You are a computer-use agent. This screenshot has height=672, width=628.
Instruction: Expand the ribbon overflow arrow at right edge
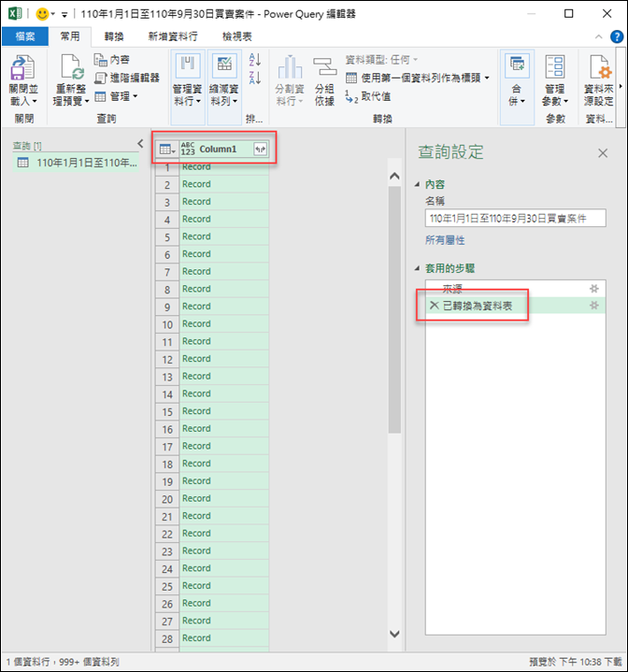tap(621, 86)
